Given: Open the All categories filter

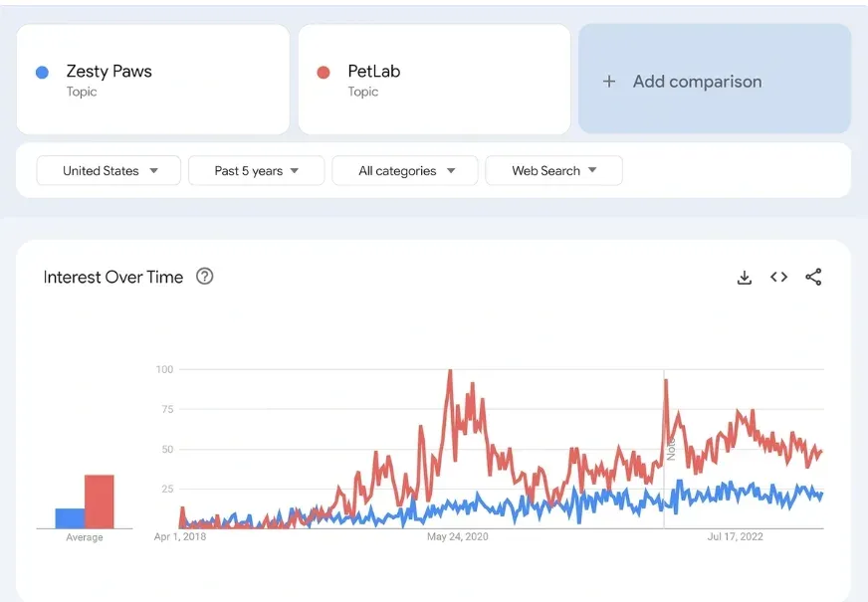Looking at the screenshot, I should [405, 171].
